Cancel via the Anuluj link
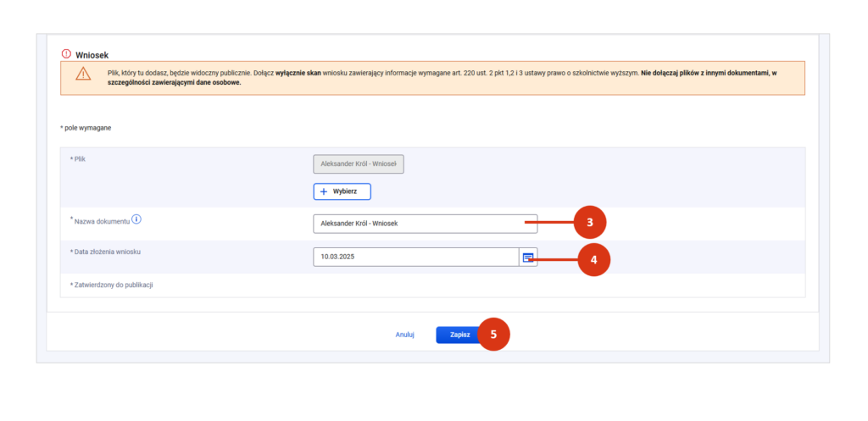868x421 pixels. click(404, 335)
